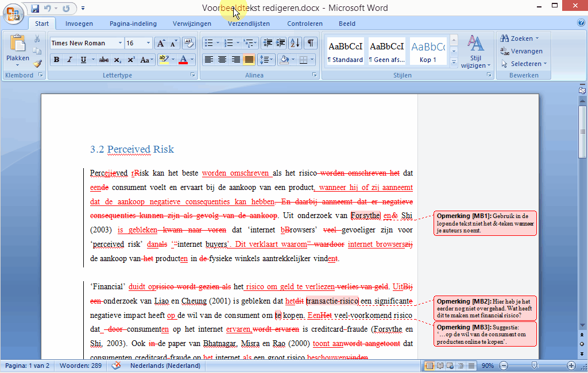Click the spelling check icon in the status bar
This screenshot has height=373, width=588.
tap(116, 366)
